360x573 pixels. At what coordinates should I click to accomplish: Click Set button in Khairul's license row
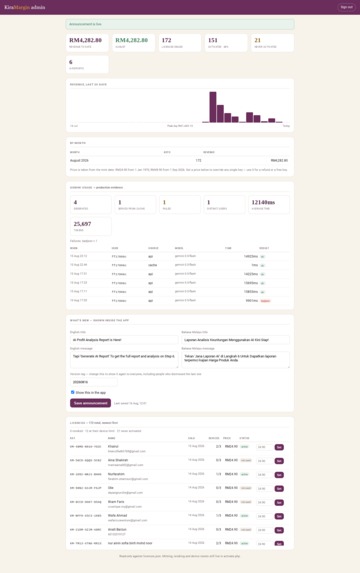point(279,447)
